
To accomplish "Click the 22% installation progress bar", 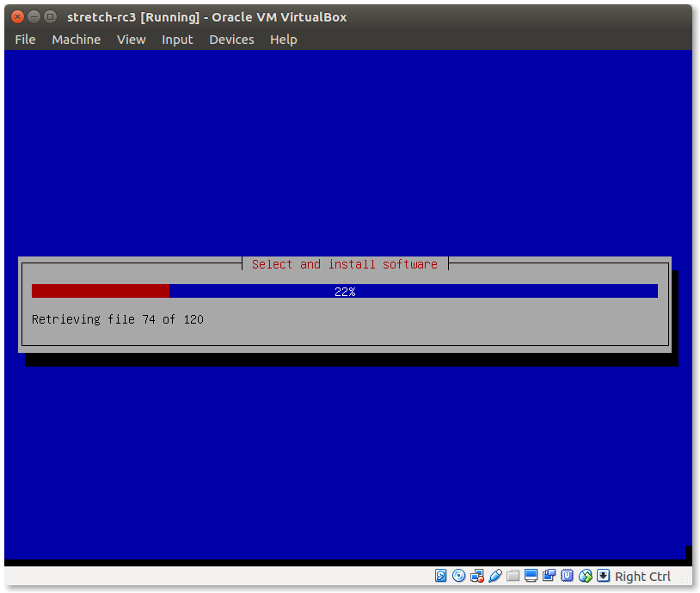I will point(345,291).
